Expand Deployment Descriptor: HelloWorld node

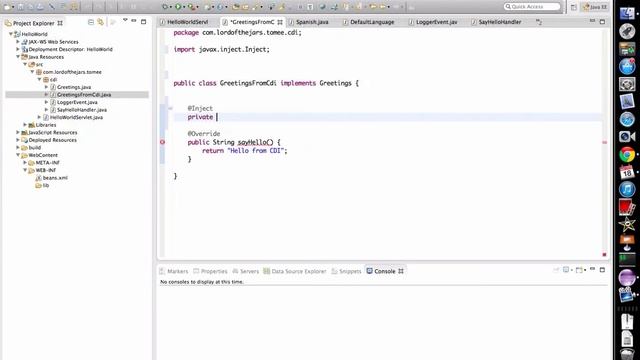point(18,49)
